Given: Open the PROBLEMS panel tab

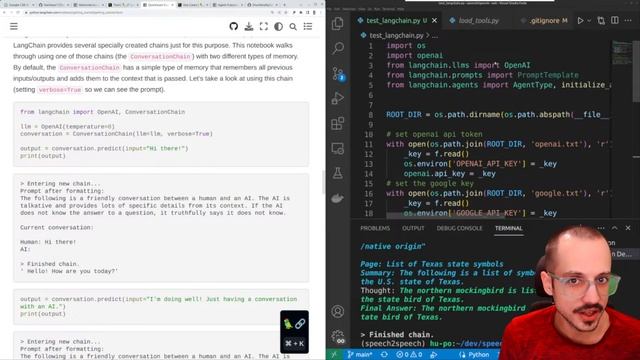Looking at the screenshot, I should click(x=375, y=228).
